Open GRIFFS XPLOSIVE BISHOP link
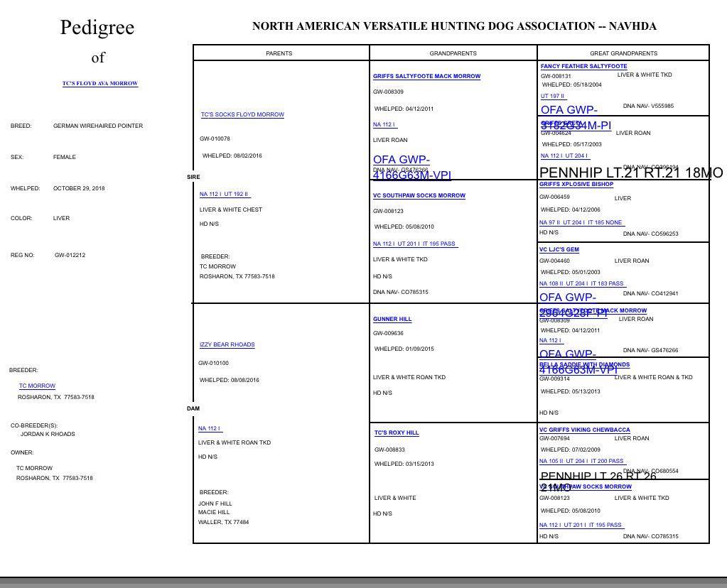Image resolution: width=727 pixels, height=588 pixels. point(576,184)
